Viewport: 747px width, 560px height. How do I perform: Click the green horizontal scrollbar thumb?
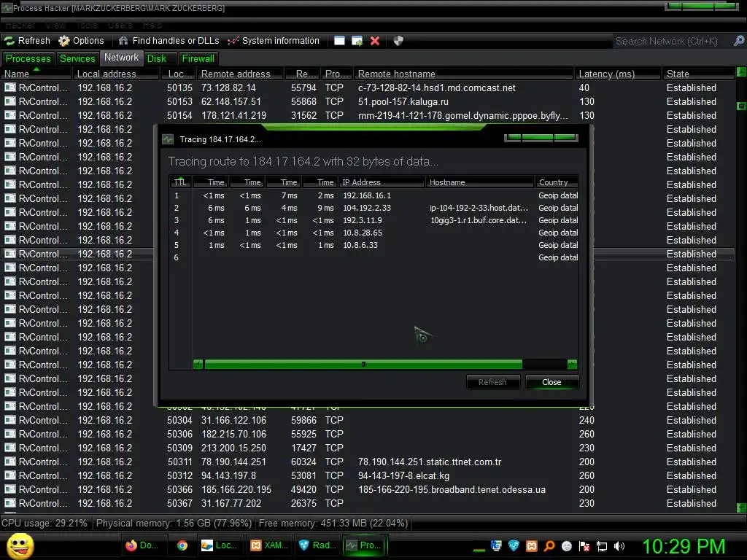(363, 365)
